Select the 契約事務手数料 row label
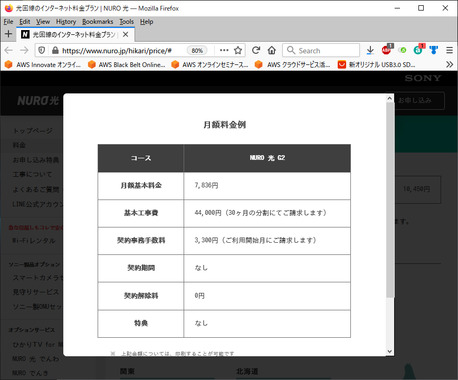 click(141, 240)
